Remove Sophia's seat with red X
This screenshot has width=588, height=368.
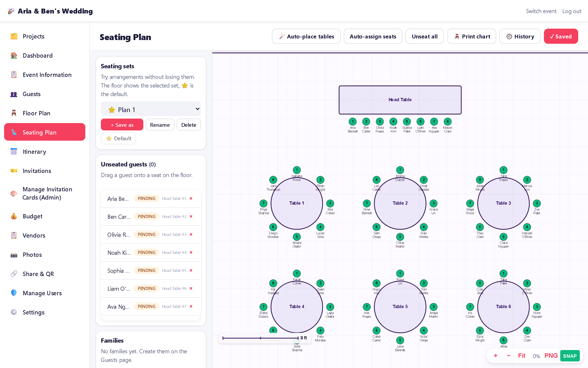click(x=191, y=270)
